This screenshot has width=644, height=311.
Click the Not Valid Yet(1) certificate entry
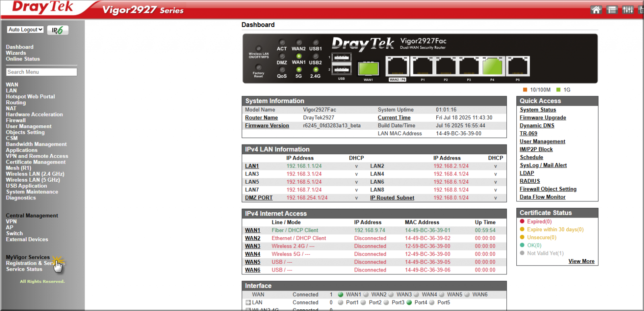coord(545,253)
